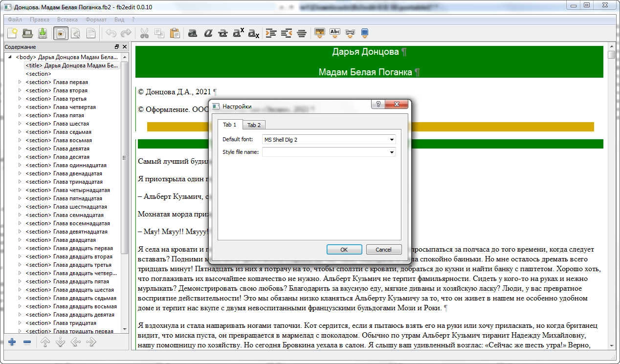Select the Глава двадцать пятая row

(x=68, y=281)
